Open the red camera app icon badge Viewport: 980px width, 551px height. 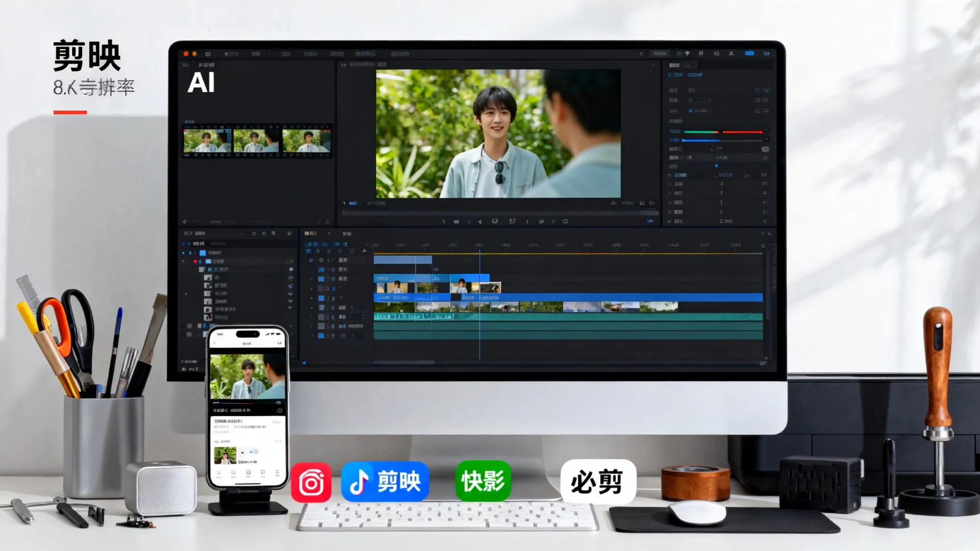pos(311,482)
